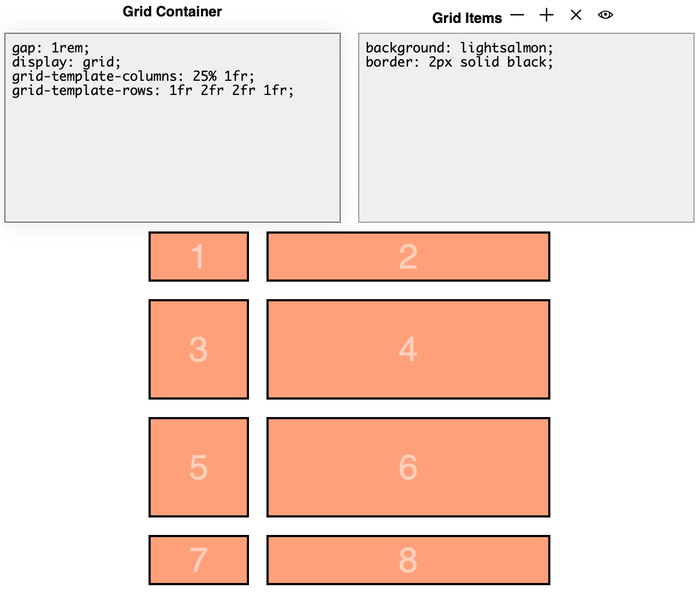700x595 pixels.
Task: Select grid item 4
Action: point(408,349)
